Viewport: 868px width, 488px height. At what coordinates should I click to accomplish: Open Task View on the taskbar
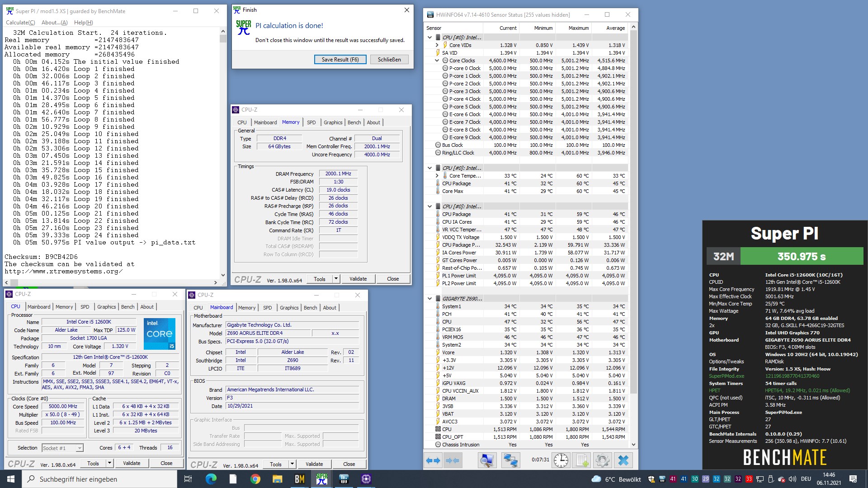(188, 479)
